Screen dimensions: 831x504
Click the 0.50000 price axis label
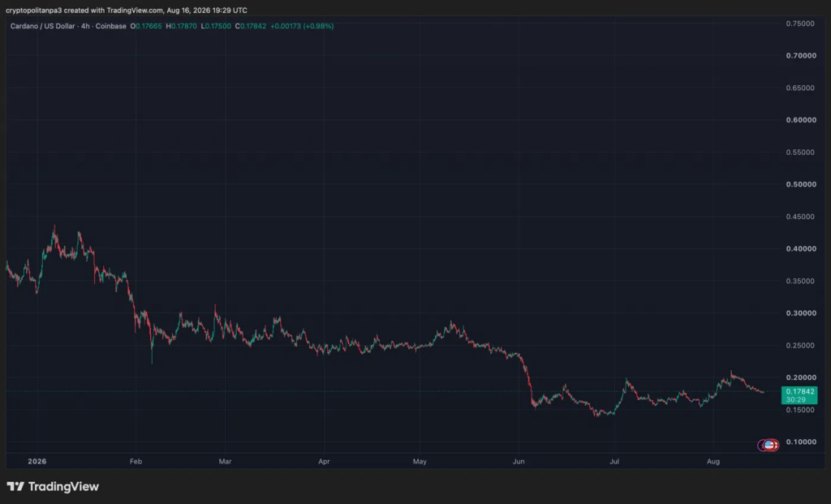pyautogui.click(x=801, y=184)
